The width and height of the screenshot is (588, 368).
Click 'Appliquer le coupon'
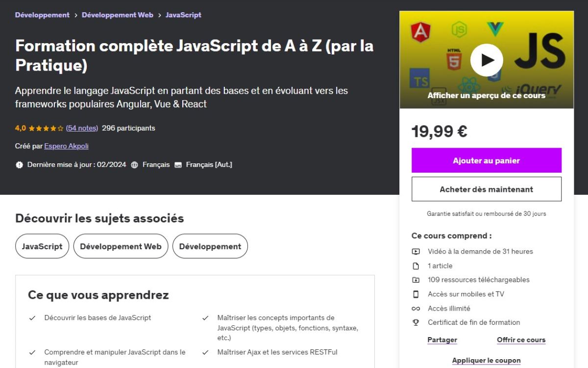coord(486,360)
